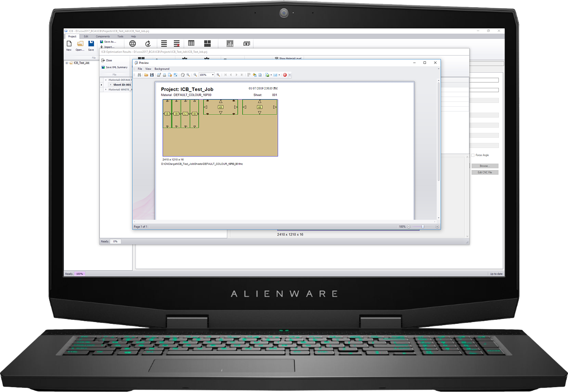Image resolution: width=568 pixels, height=392 pixels.
Task: Click the magnifier tool next to hand tool
Action: [x=188, y=75]
